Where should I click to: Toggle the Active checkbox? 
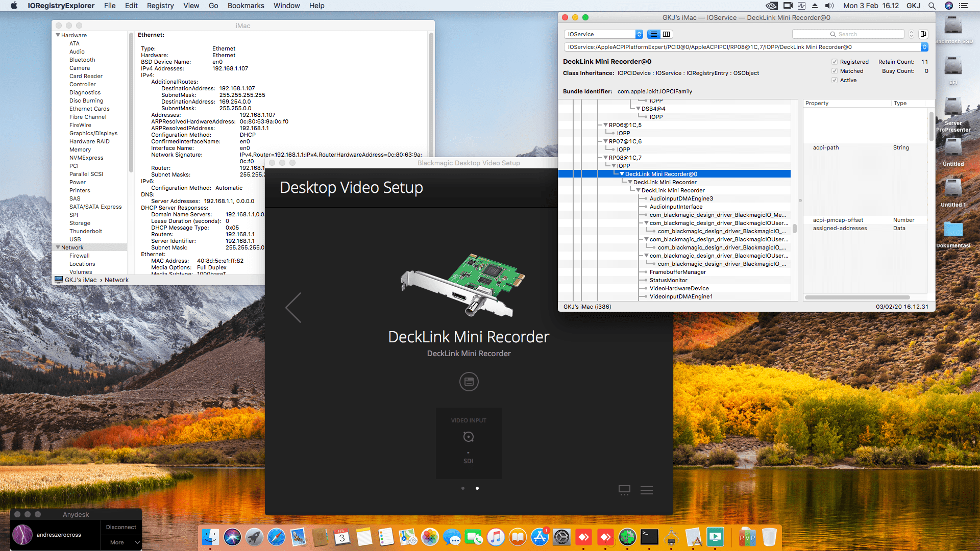coord(835,80)
